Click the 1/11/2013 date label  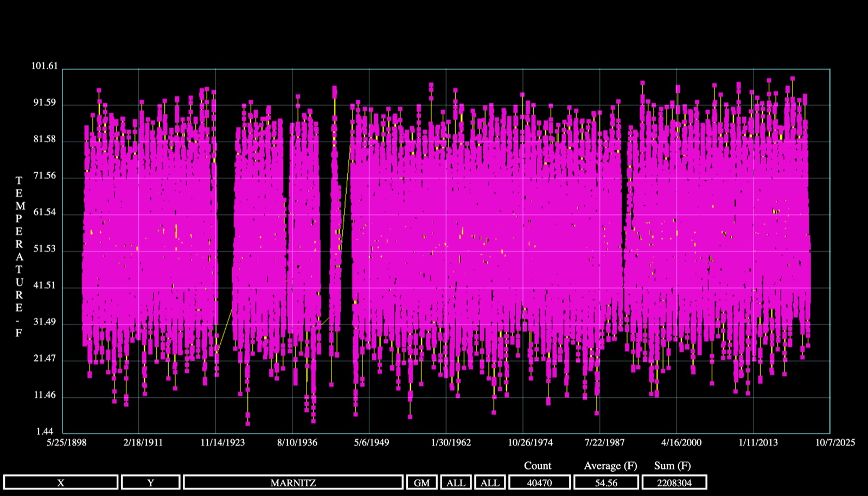tap(758, 442)
